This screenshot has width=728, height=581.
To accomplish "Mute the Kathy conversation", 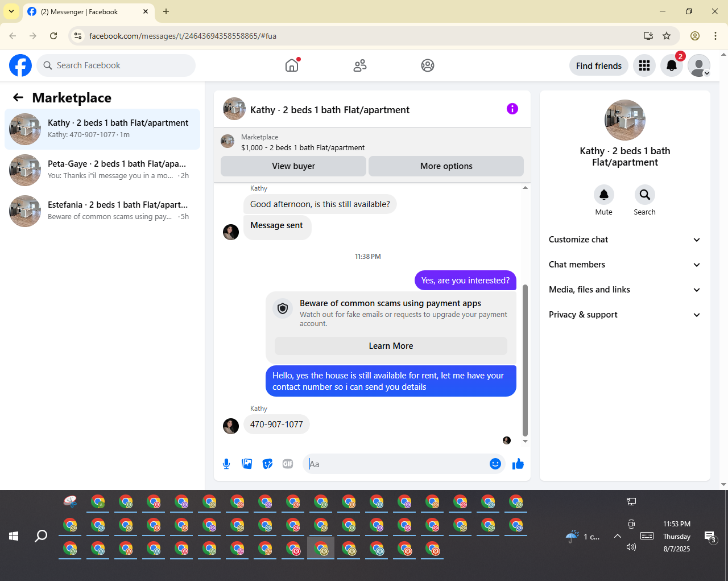I will coord(604,195).
